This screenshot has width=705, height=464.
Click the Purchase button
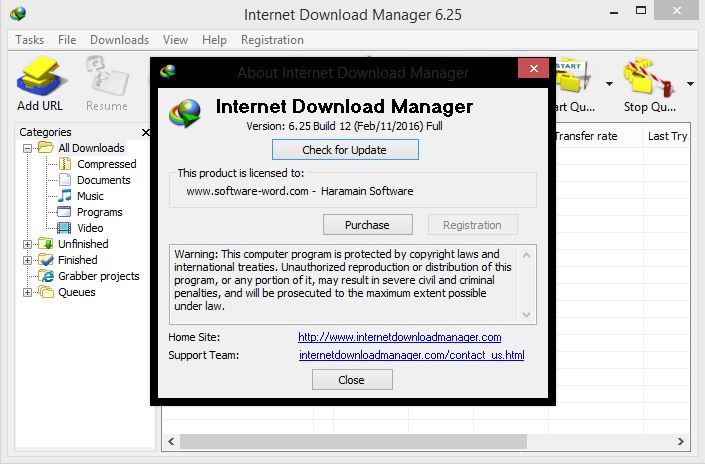[367, 224]
